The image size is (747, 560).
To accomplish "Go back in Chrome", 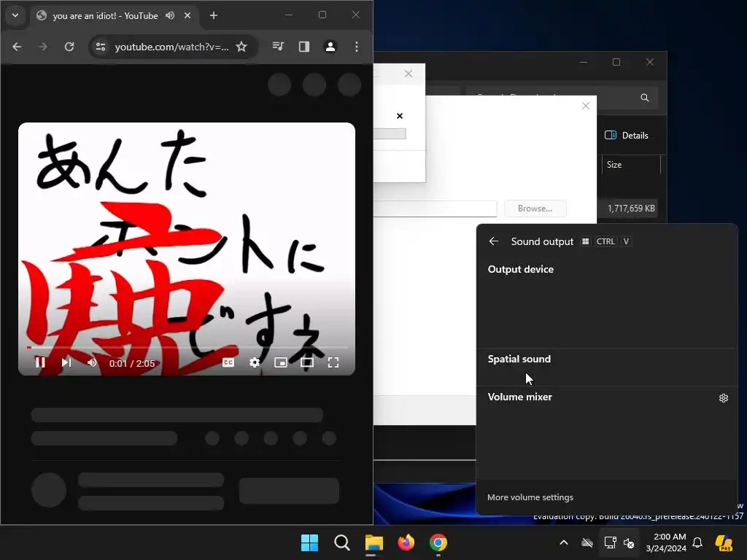I will click(x=17, y=47).
